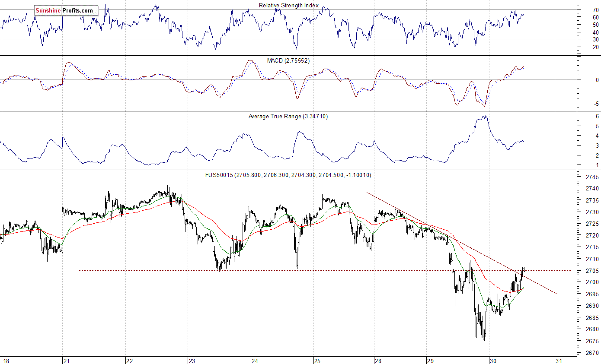Click the 2745 price axis label

[x=592, y=177]
